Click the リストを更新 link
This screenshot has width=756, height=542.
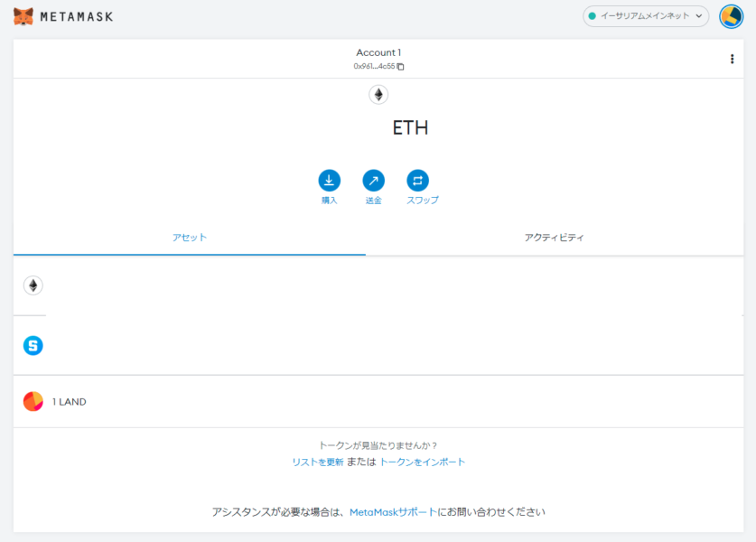coord(318,462)
